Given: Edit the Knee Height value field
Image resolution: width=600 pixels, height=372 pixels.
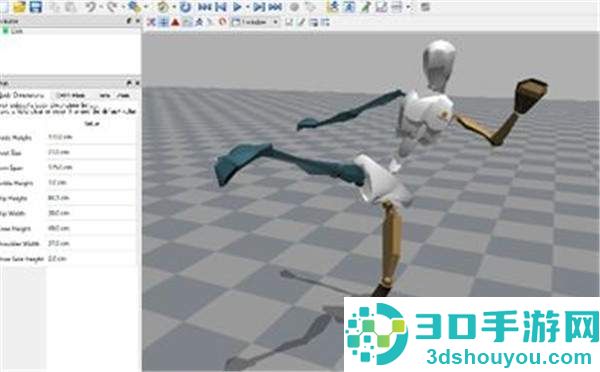Looking at the screenshot, I should [91, 228].
